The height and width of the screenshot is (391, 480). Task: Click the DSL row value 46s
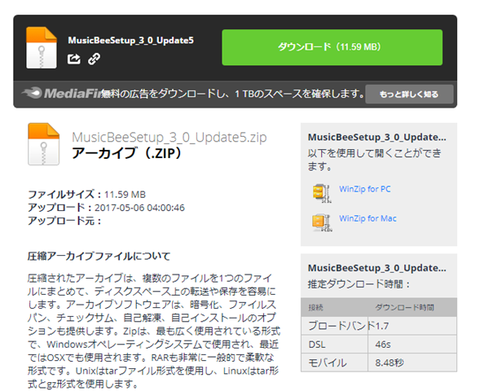tap(383, 344)
